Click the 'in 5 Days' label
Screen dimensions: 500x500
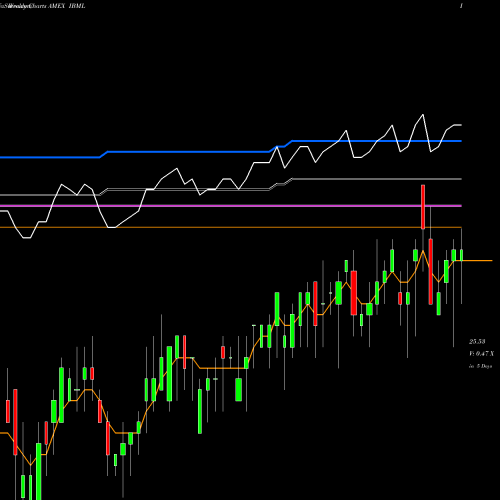(481, 366)
